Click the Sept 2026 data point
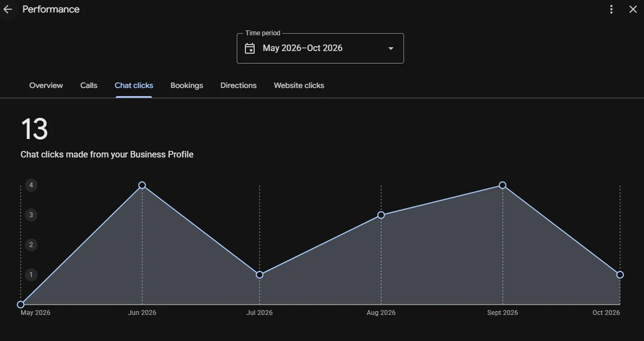 click(x=503, y=185)
